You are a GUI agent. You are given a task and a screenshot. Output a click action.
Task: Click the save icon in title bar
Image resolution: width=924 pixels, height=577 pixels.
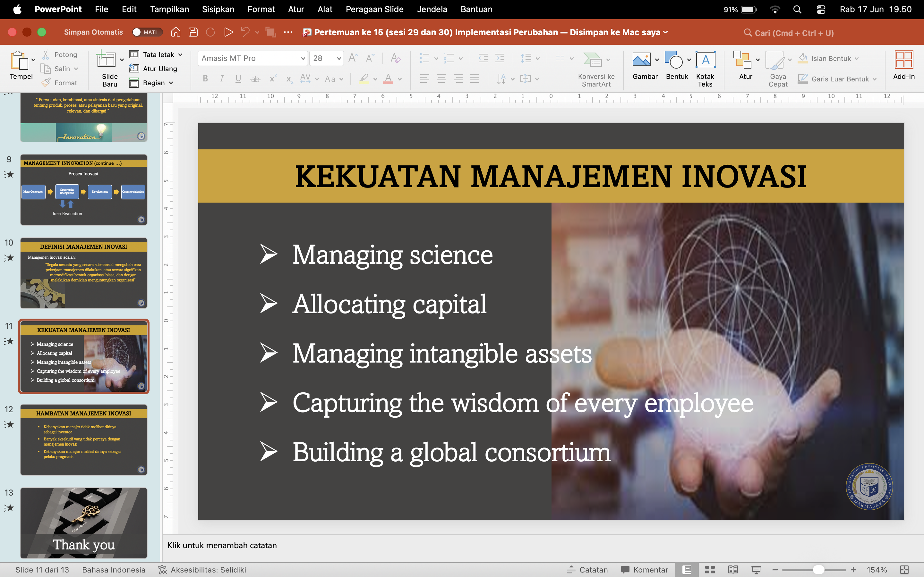[193, 32]
